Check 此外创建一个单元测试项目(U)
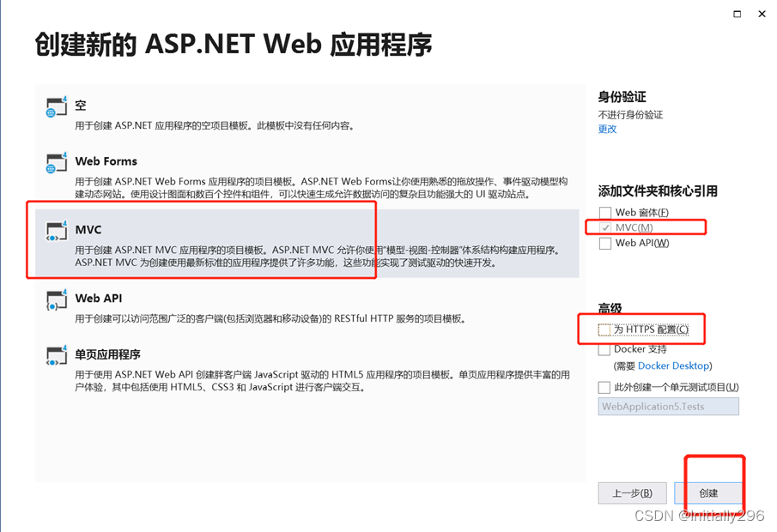This screenshot has width=777, height=532. pos(604,387)
